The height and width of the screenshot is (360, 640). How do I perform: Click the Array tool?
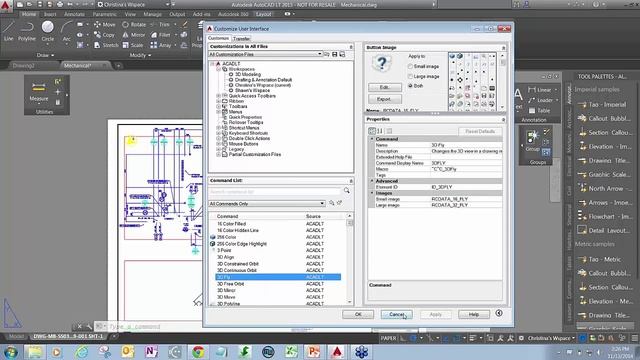(161, 45)
